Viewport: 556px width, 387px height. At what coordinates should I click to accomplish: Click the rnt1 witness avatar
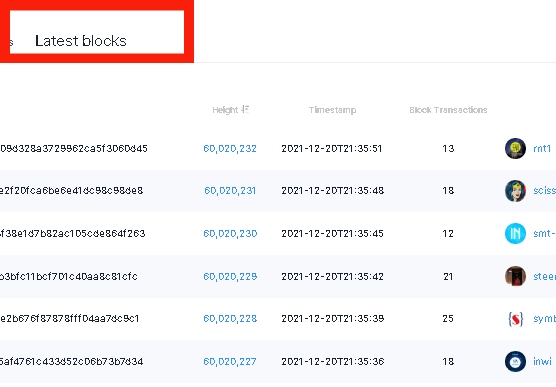(515, 148)
